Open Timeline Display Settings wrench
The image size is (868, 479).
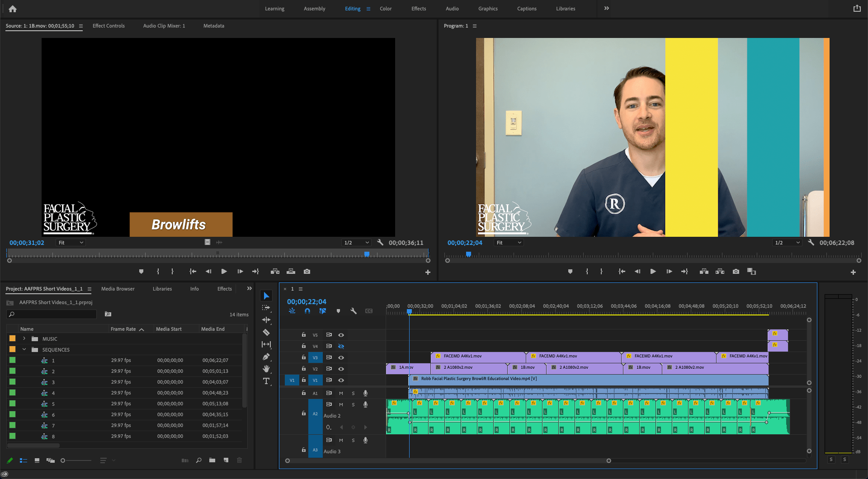click(x=354, y=311)
